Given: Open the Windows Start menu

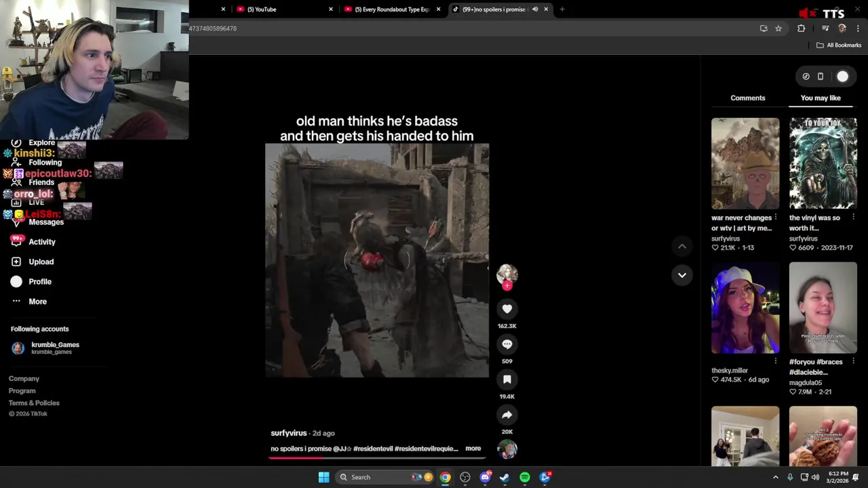Looking at the screenshot, I should point(324,477).
